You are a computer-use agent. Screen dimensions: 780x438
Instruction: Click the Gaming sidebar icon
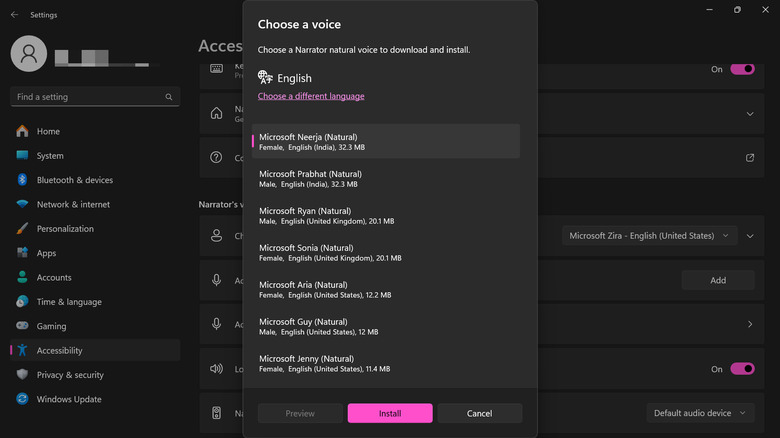(x=22, y=326)
